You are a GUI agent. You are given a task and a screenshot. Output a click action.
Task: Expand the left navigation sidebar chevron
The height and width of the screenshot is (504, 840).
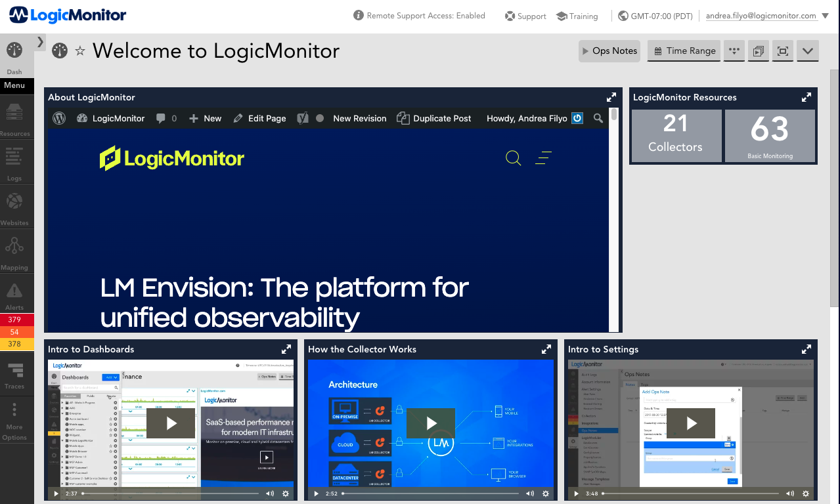[x=40, y=42]
